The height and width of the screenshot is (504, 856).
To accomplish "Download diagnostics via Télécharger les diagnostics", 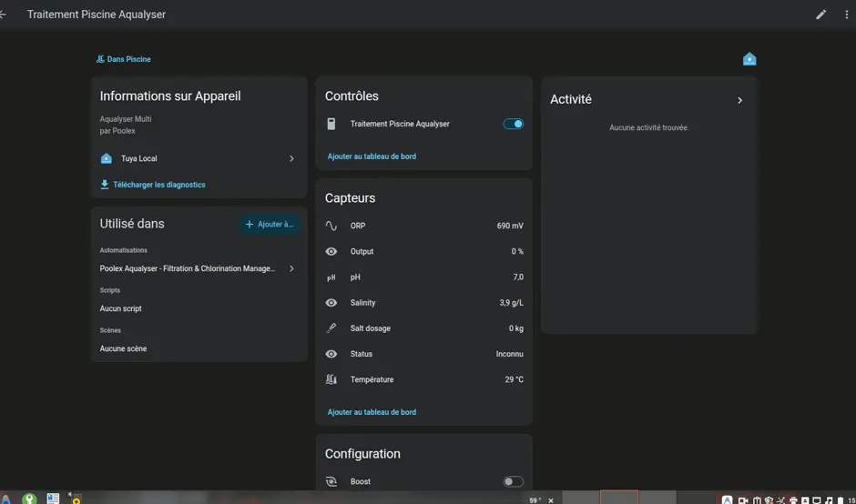I will [153, 185].
